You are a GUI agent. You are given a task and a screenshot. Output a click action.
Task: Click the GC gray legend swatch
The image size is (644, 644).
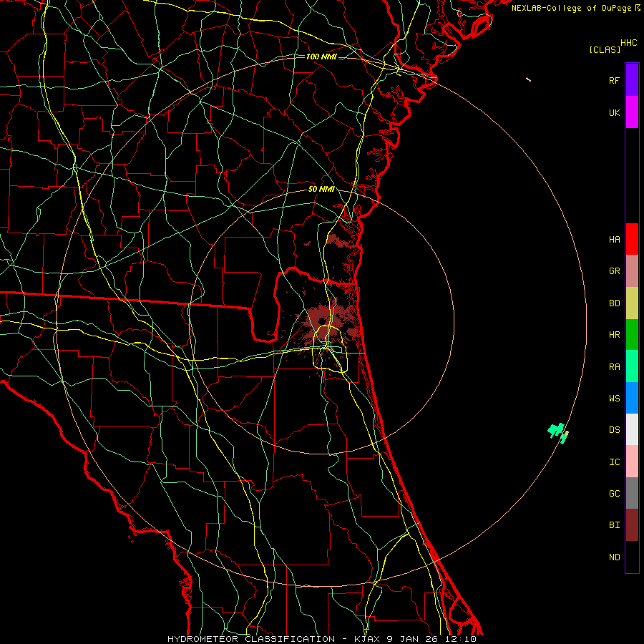632,493
